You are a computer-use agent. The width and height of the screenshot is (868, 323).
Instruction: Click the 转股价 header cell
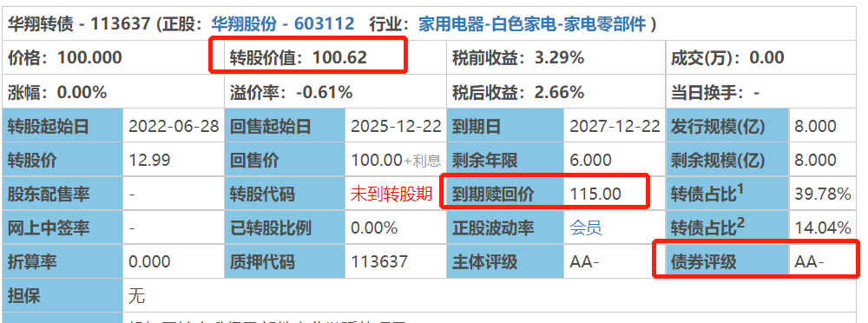coord(62,160)
